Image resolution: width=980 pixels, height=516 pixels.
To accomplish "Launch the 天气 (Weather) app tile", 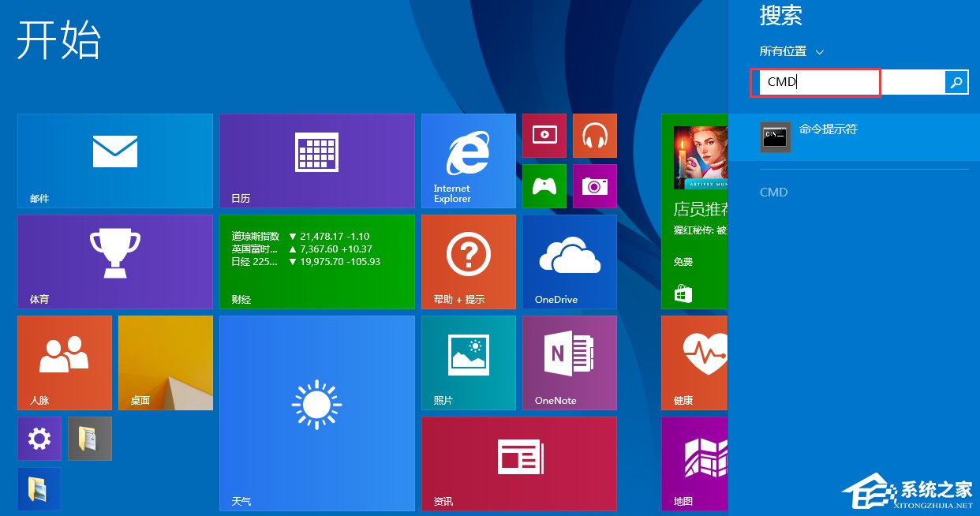I will 316,413.
